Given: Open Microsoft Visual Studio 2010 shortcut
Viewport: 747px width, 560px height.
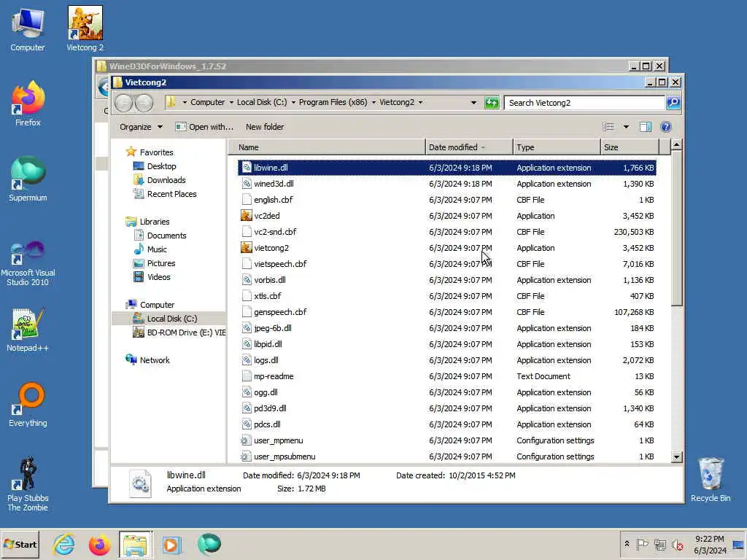Looking at the screenshot, I should coord(28,262).
